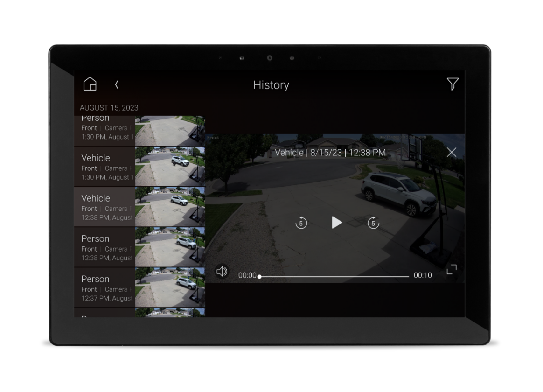Screen dimensions: 543x392
Task: Click the Front camera label on the clip
Action: 213,138
